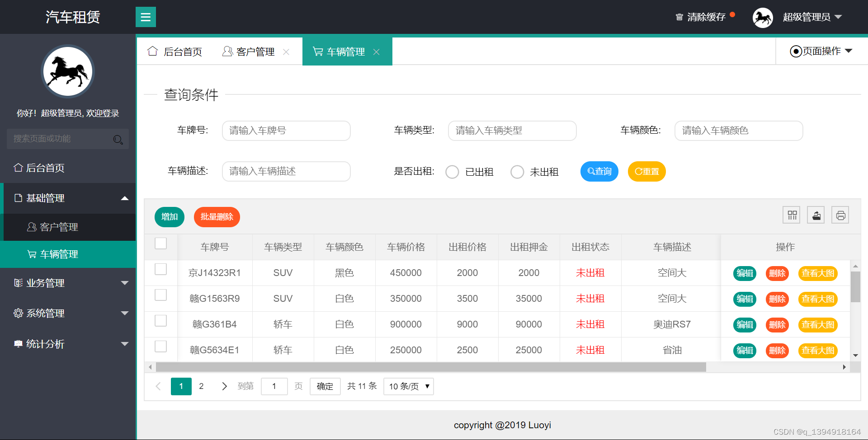Select the 未出租 radio button

517,172
